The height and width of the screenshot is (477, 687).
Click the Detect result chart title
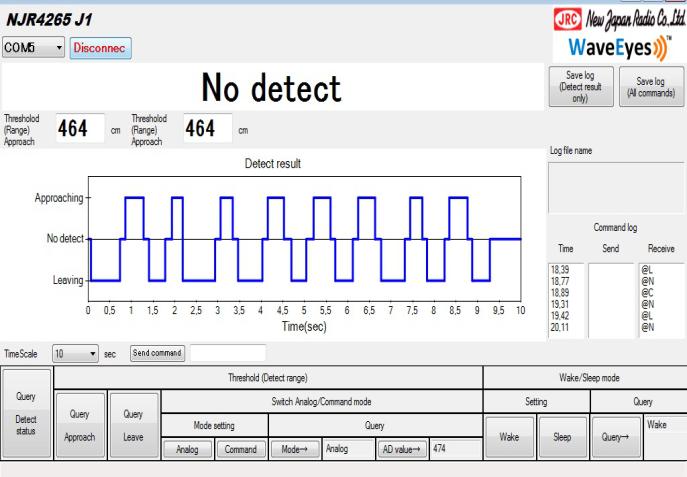[273, 164]
